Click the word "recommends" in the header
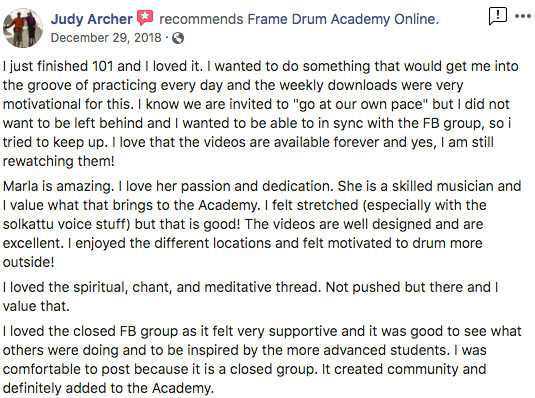 tap(201, 19)
